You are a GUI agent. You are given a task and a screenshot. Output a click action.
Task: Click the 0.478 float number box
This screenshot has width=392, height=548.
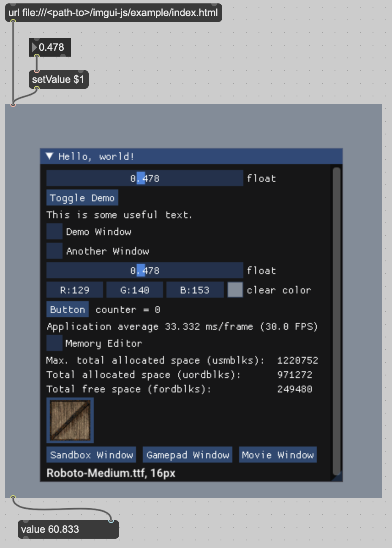point(50,47)
